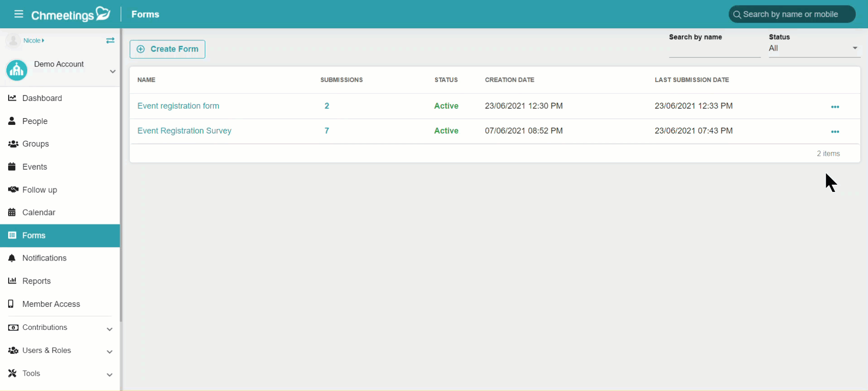Open the hamburger menu icon
The width and height of the screenshot is (868, 391).
tap(19, 14)
